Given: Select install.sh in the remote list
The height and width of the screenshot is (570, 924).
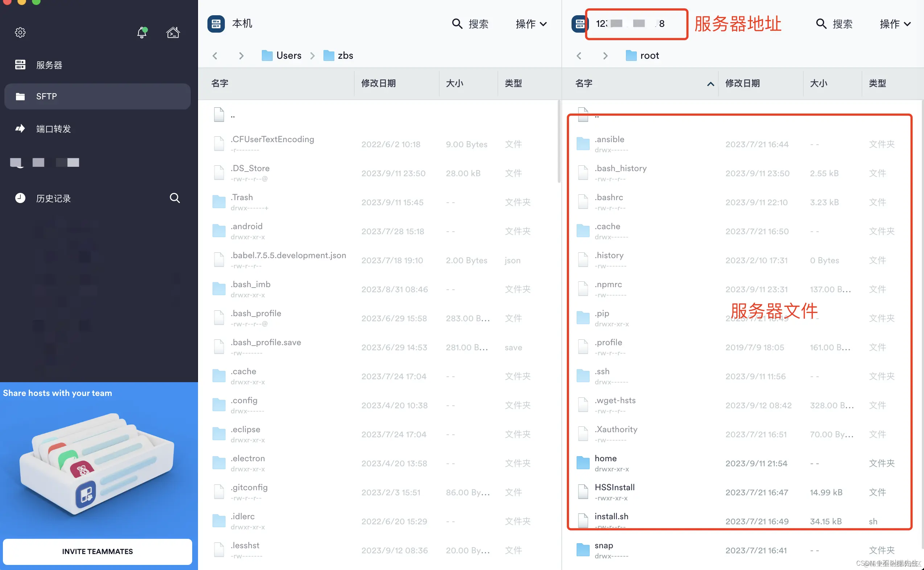Looking at the screenshot, I should [x=611, y=517].
